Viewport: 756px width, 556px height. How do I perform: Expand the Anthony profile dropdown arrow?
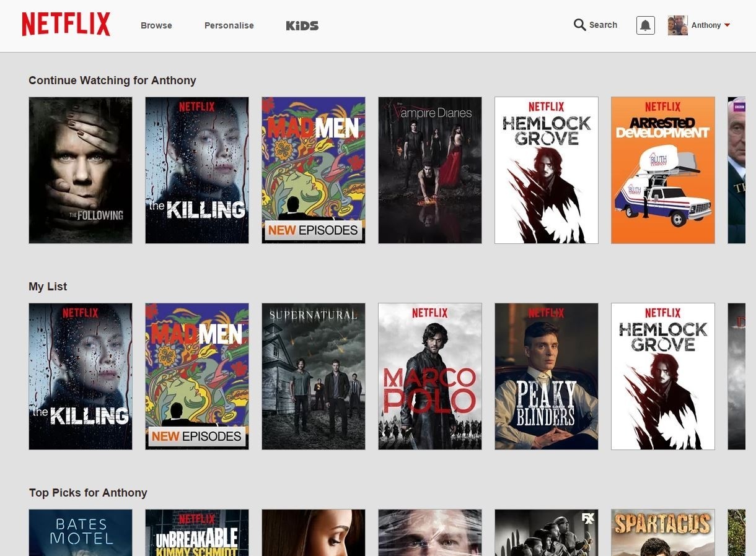[727, 25]
